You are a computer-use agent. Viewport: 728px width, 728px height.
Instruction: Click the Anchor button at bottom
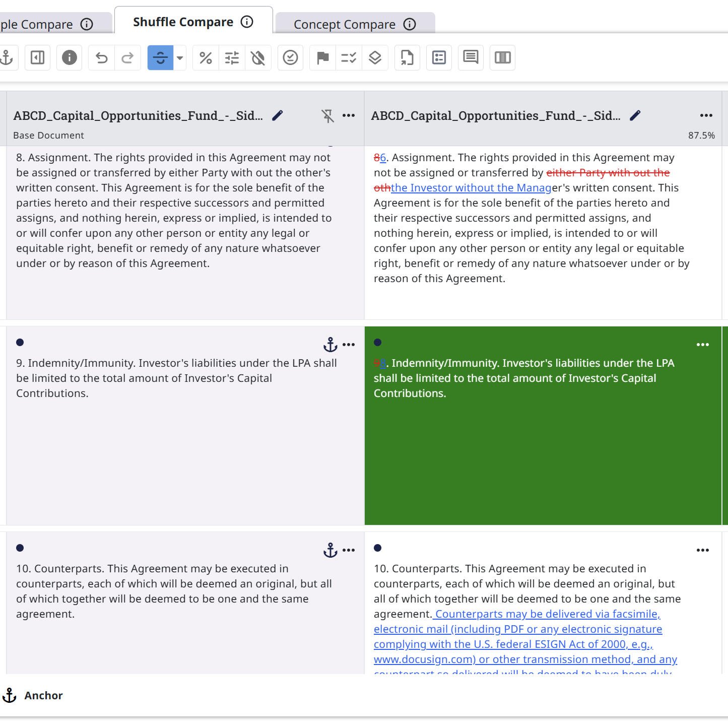33,695
